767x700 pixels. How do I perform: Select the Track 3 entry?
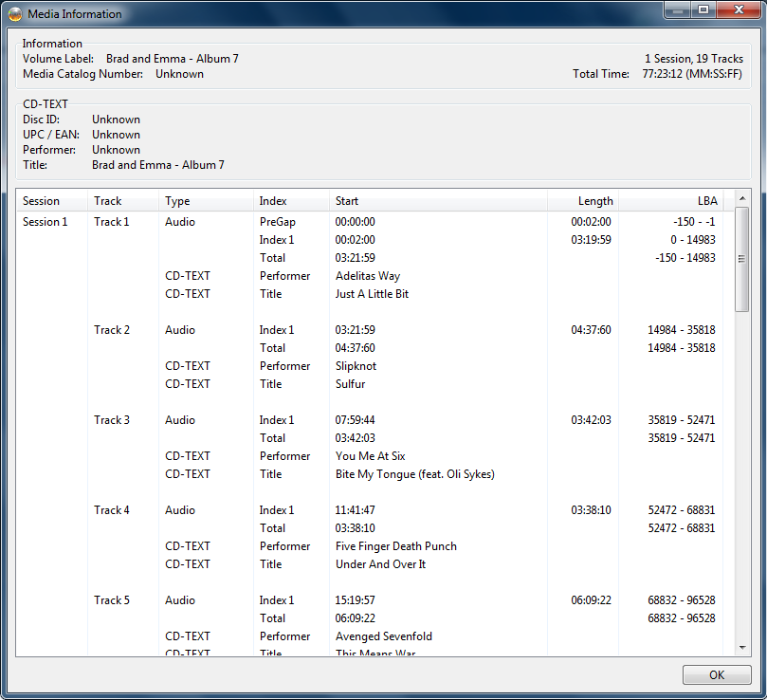(x=112, y=420)
